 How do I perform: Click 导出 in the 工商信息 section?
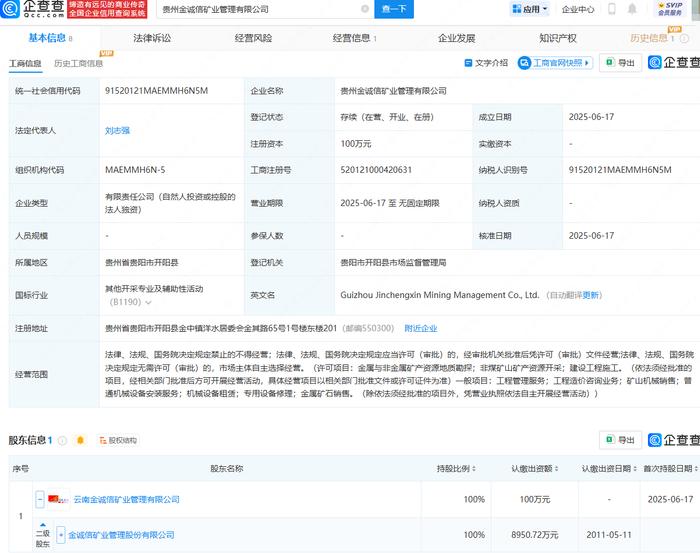point(621,63)
